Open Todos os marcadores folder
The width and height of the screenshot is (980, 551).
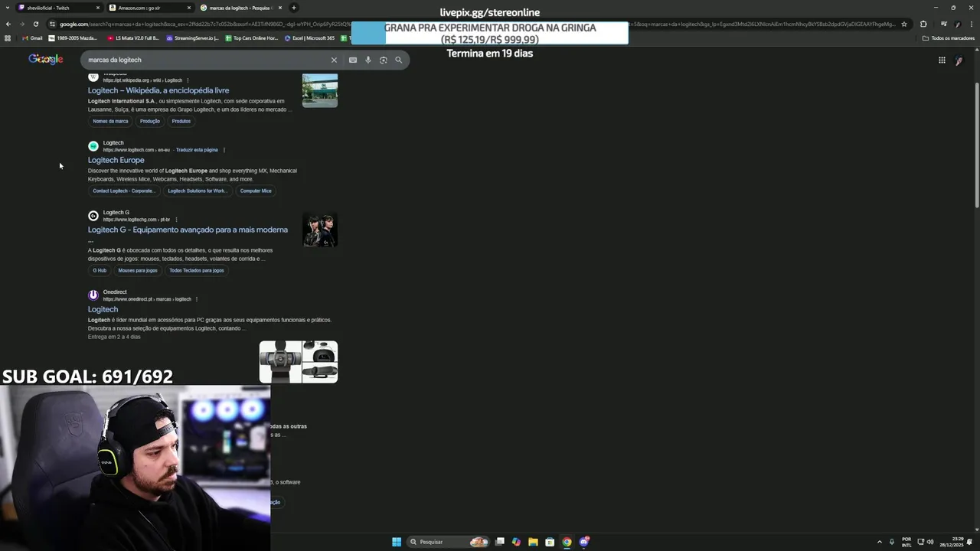pyautogui.click(x=948, y=37)
